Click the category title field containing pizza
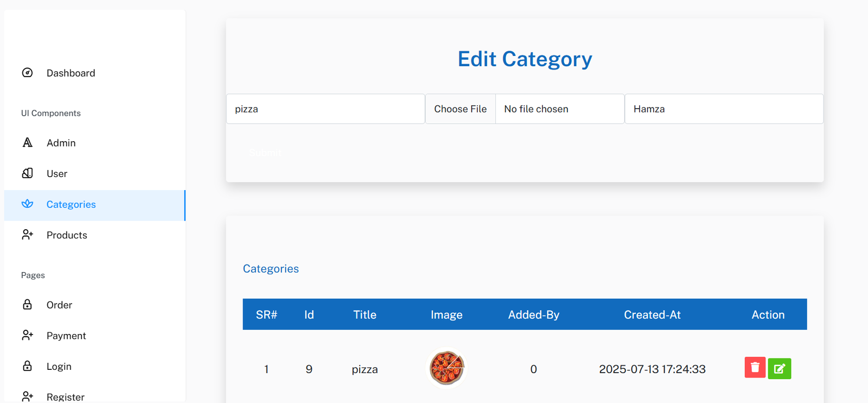The width and height of the screenshot is (868, 403). (x=325, y=109)
